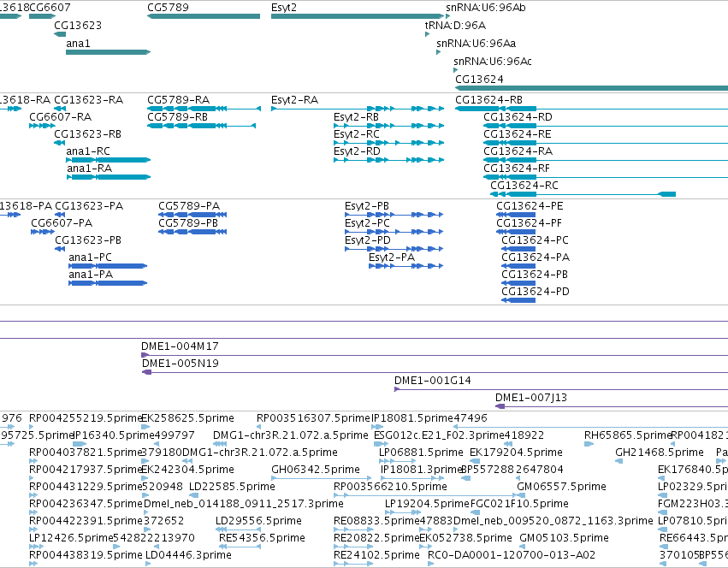Select CDS CG5789-PB
Viewport: 728px width, 568px height.
click(188, 223)
